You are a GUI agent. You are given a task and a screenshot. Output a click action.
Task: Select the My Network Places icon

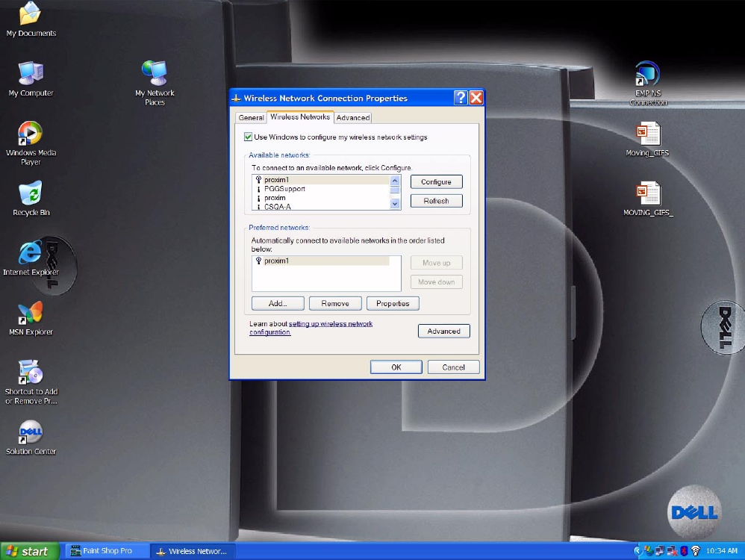pos(155,83)
